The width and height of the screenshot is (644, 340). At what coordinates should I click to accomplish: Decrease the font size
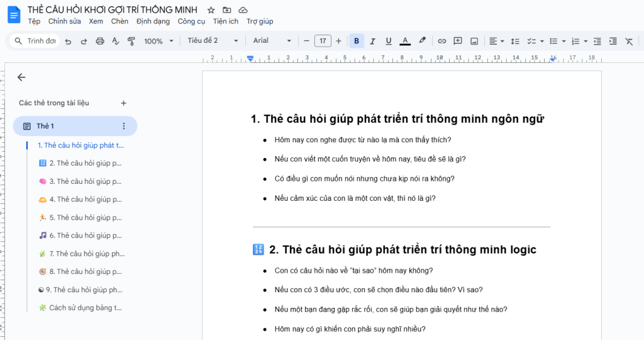[x=306, y=41]
